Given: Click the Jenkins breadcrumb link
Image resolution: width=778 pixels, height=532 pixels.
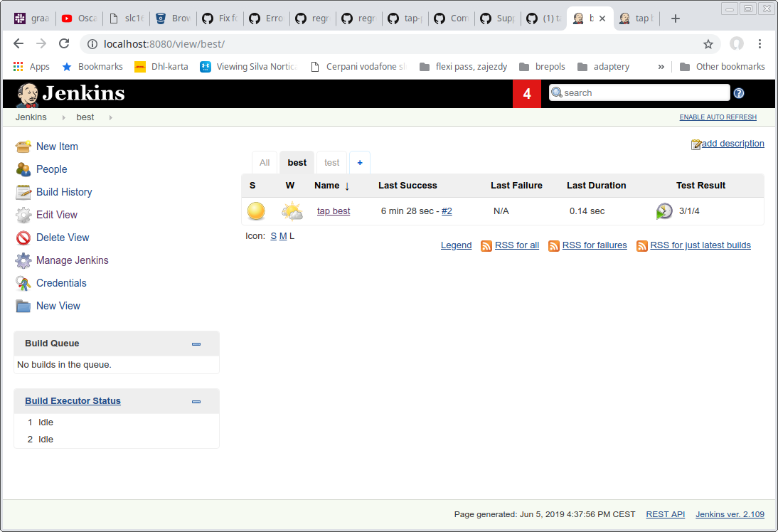Looking at the screenshot, I should (x=31, y=117).
